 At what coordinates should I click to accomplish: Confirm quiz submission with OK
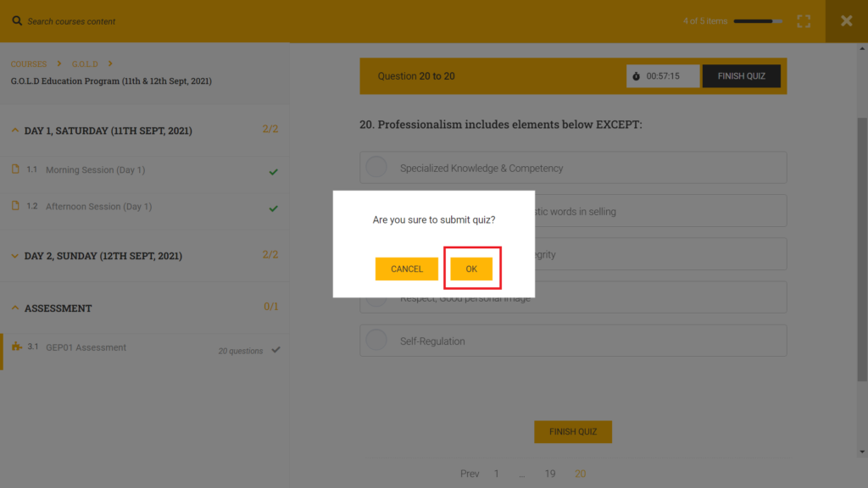tap(471, 269)
